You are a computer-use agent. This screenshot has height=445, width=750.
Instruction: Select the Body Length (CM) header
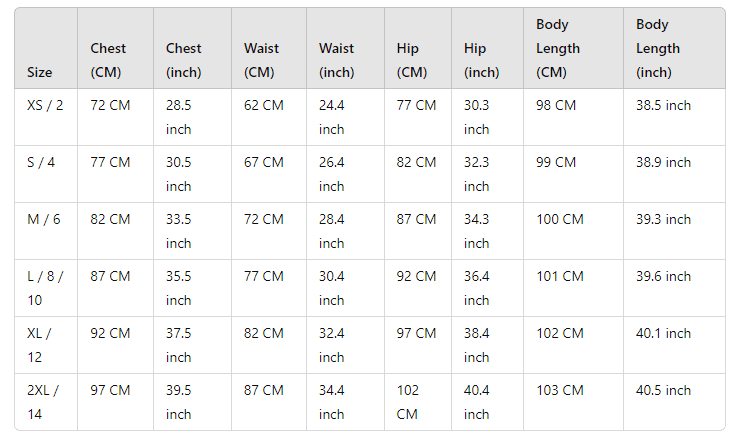(558, 48)
